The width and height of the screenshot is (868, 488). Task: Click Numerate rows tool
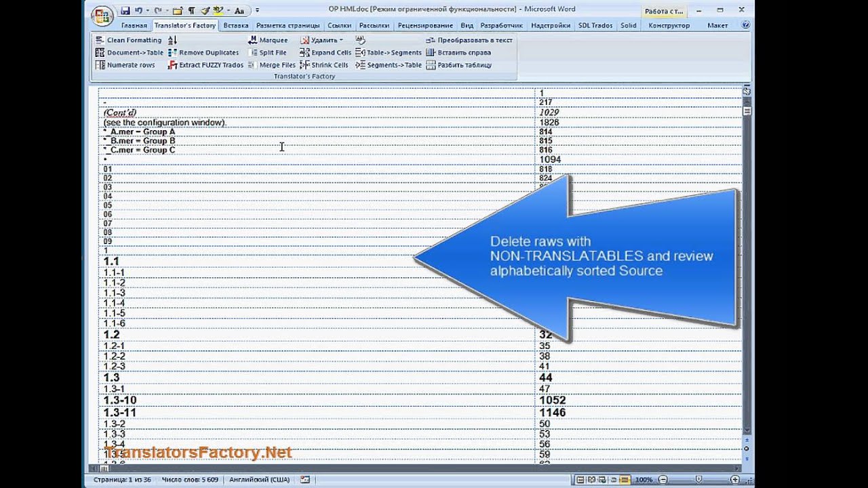pos(125,65)
